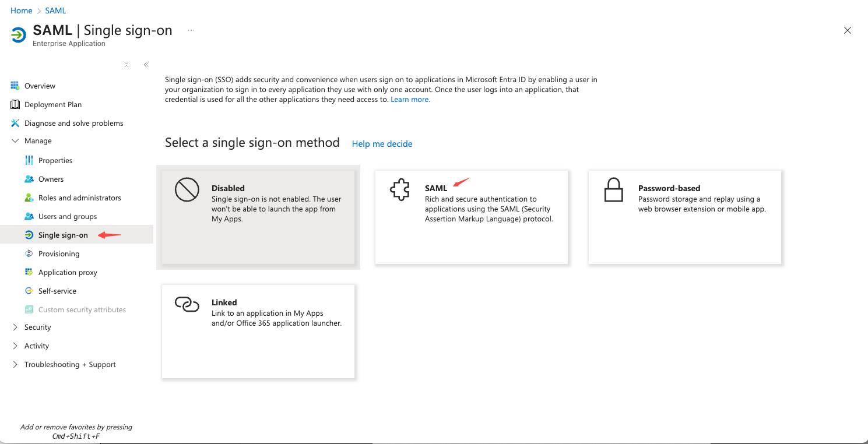
Task: Click the Provisioning sync icon
Action: [29, 253]
